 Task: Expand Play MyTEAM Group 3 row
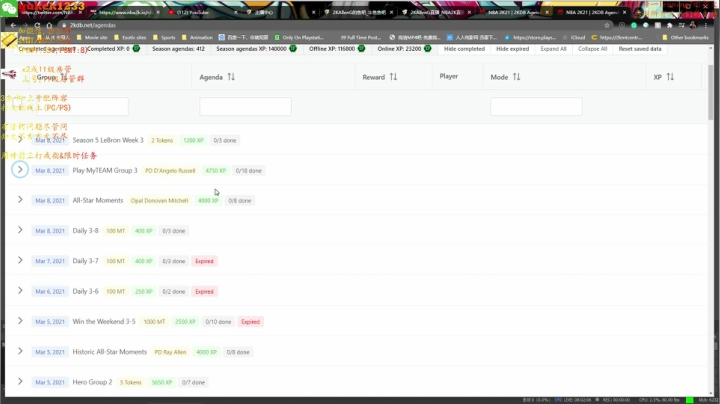[x=20, y=169]
